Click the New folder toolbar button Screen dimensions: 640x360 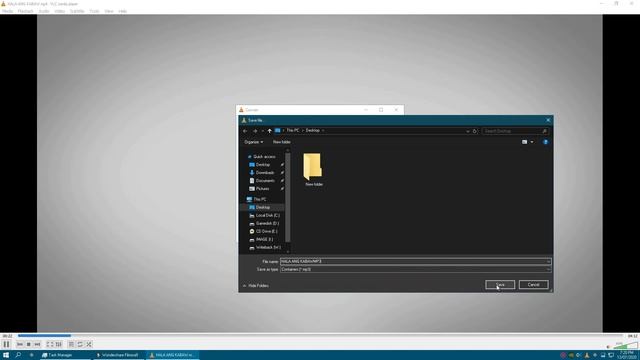click(282, 142)
